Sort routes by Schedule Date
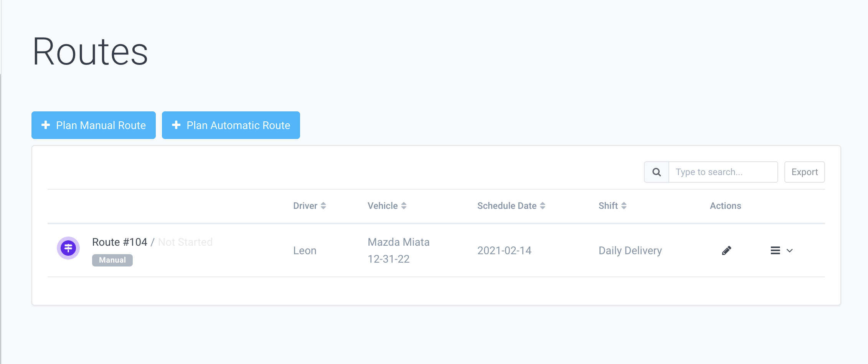868x364 pixels. click(x=511, y=206)
